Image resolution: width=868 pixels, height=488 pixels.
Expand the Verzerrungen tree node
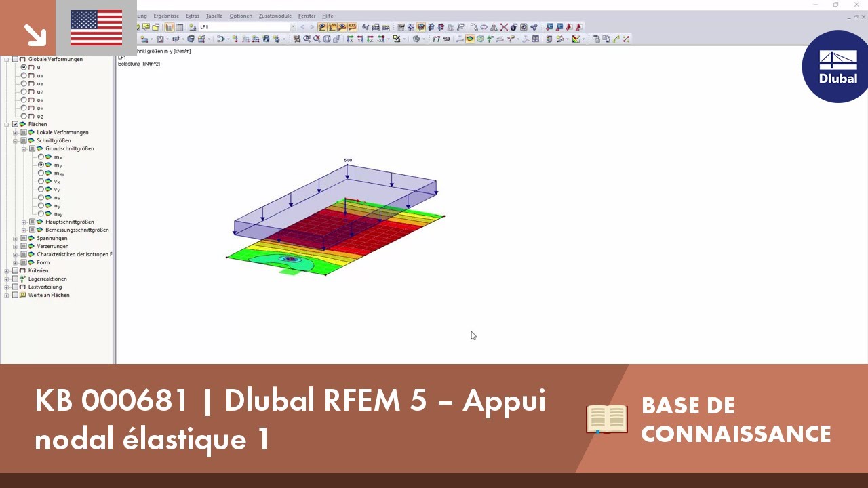(15, 246)
